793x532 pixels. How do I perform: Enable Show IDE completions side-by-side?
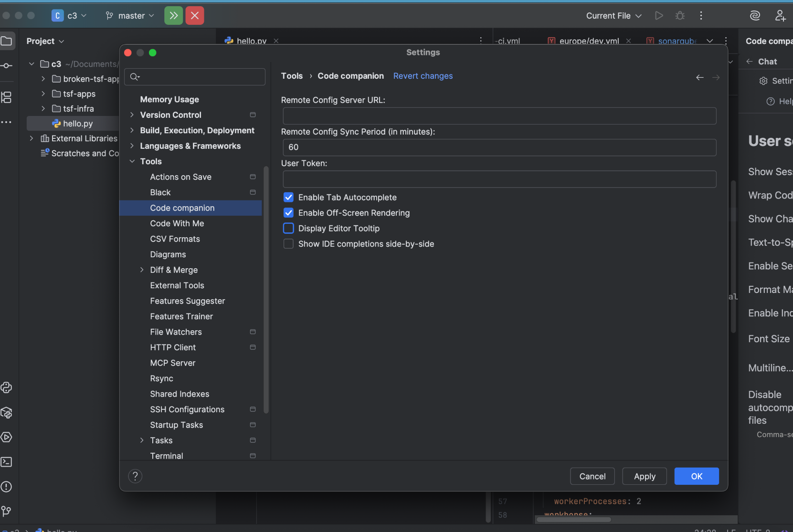coord(288,244)
